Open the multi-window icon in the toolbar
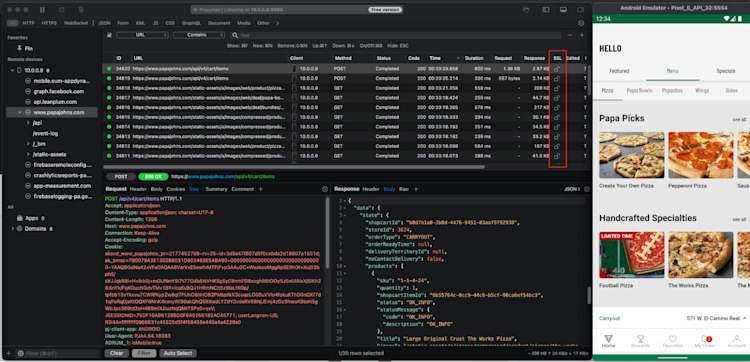Viewport: 750px width, 362px height. point(526,10)
